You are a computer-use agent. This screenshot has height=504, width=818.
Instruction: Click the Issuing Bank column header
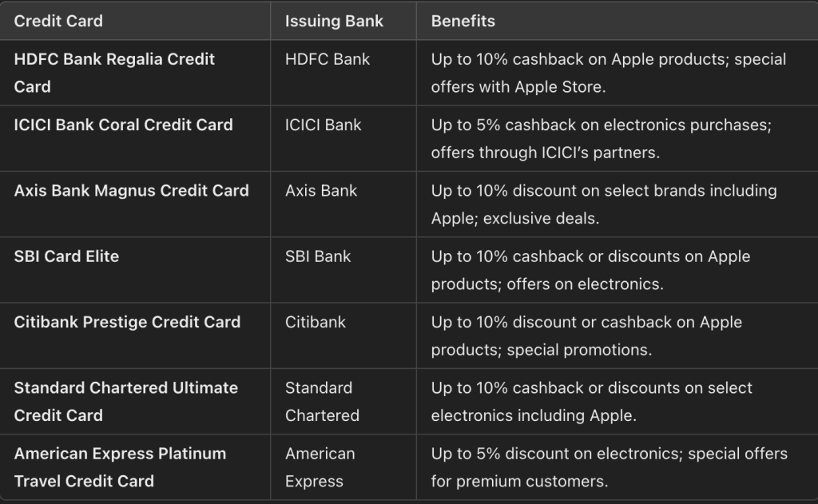(x=334, y=21)
